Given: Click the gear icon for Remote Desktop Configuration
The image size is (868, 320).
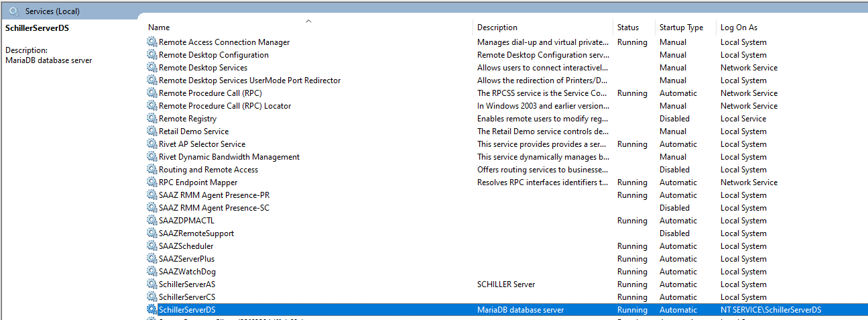Looking at the screenshot, I should 152,55.
